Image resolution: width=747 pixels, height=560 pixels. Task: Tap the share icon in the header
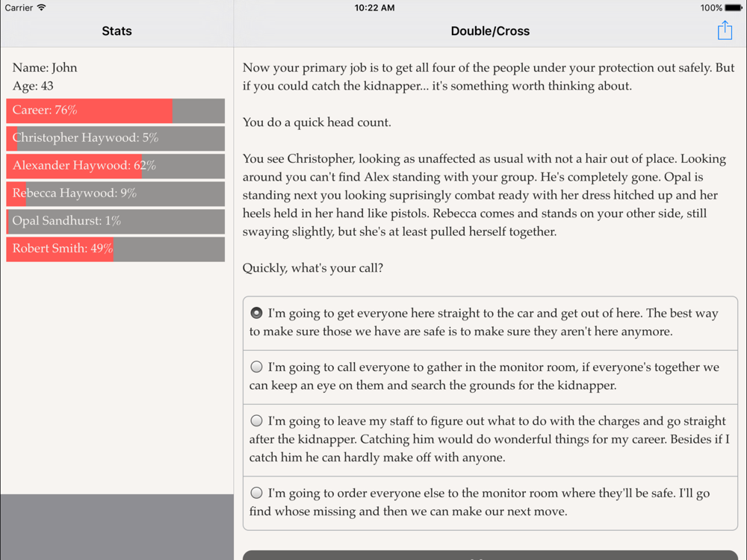point(725,31)
